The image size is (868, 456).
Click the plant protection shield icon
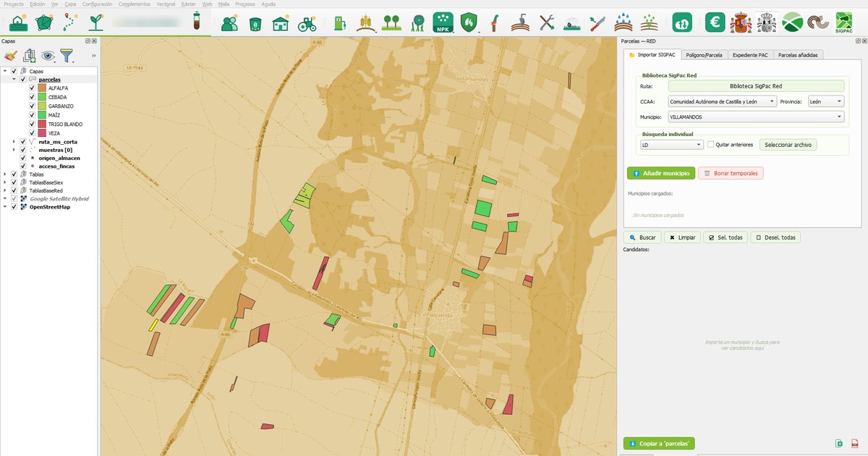pos(469,22)
